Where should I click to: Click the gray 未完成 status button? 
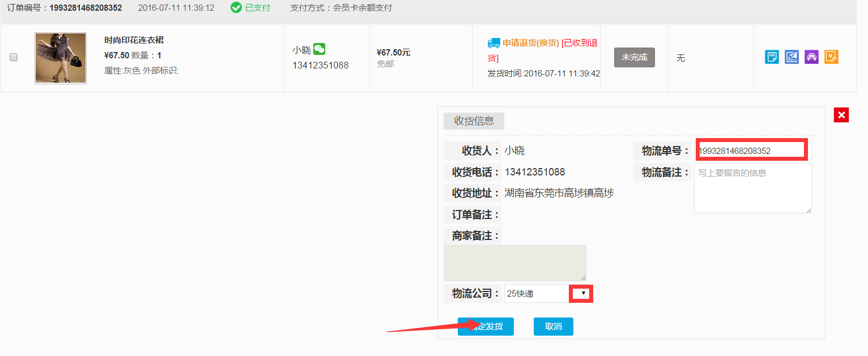(x=634, y=57)
